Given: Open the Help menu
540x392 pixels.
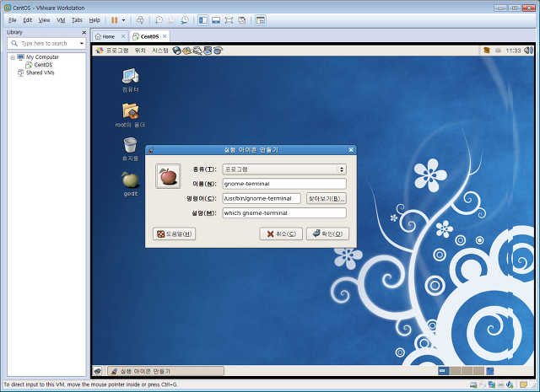Looking at the screenshot, I should [x=94, y=20].
